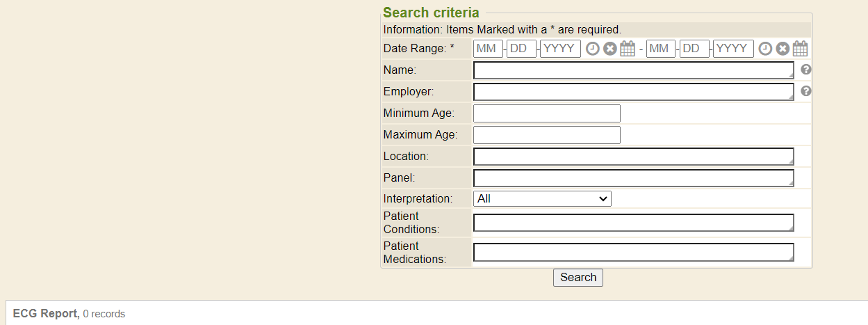Open the start date calendar picker
The height and width of the screenshot is (325, 868).
pyautogui.click(x=628, y=49)
